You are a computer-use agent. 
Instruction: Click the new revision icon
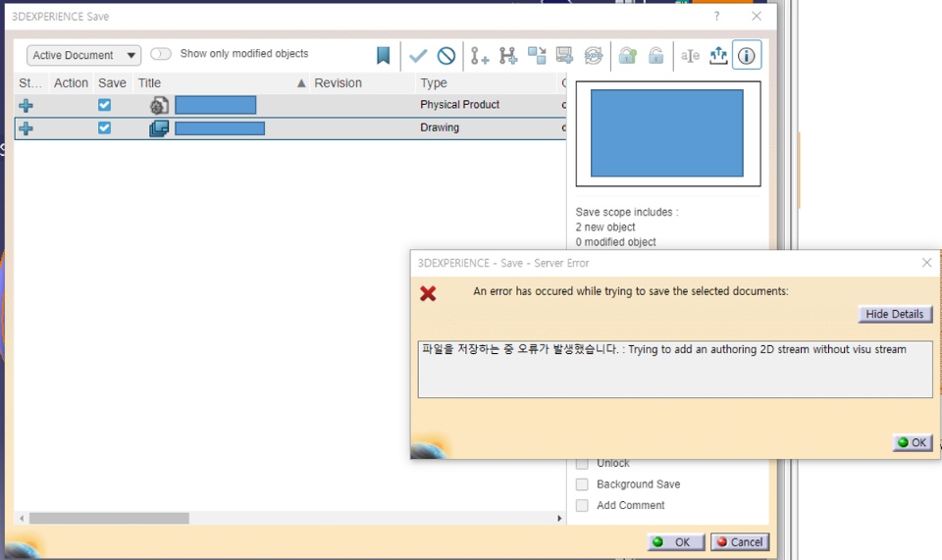click(479, 56)
